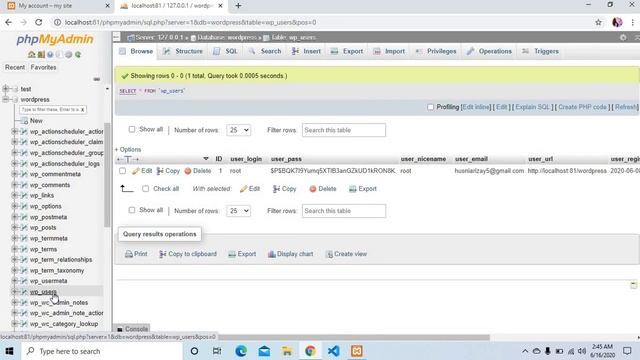This screenshot has width=640, height=360.
Task: Click the sidebar collapse icon beside the Server breadcrumb
Action: (x=116, y=38)
